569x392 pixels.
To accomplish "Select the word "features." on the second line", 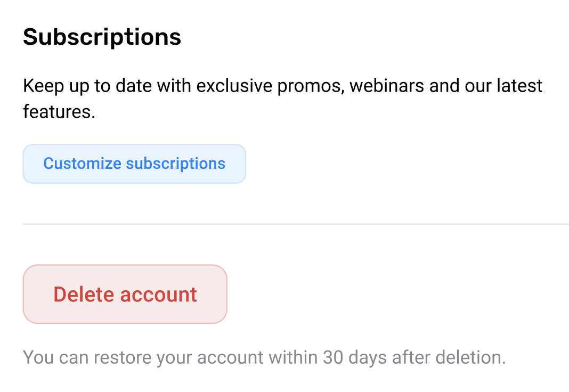I will (x=59, y=112).
